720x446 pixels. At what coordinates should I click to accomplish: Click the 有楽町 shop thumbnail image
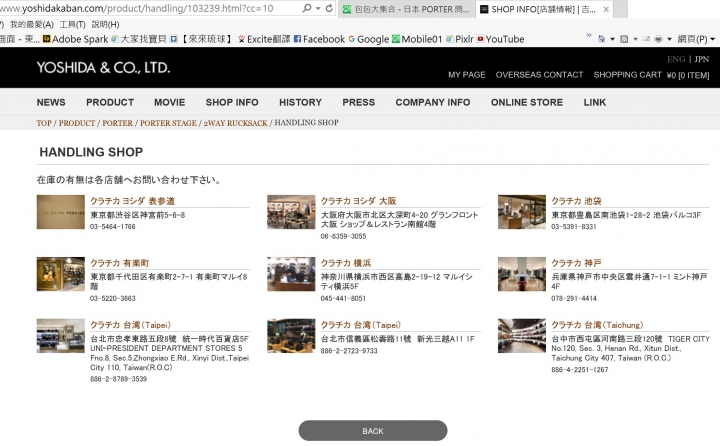pyautogui.click(x=61, y=274)
